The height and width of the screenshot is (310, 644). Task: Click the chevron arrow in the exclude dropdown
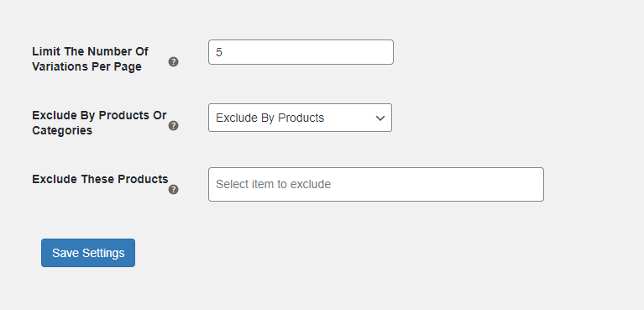[380, 118]
